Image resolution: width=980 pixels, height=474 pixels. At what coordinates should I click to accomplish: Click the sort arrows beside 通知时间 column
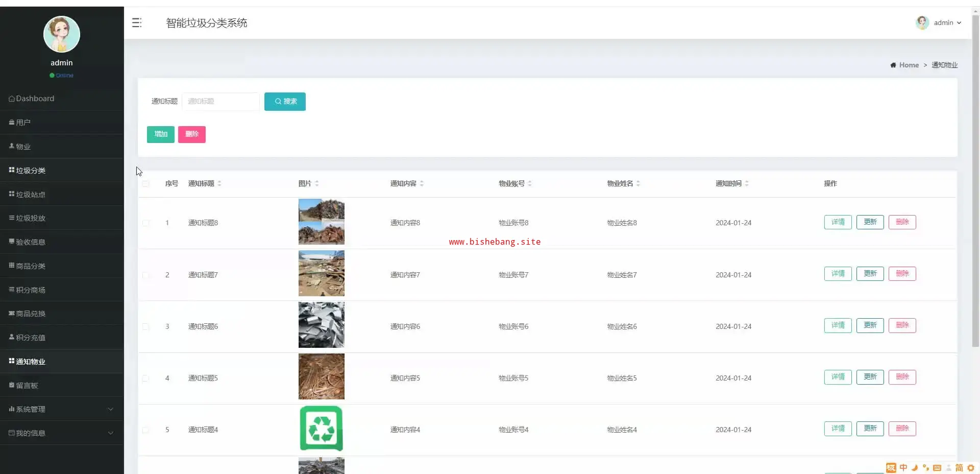pyautogui.click(x=747, y=183)
